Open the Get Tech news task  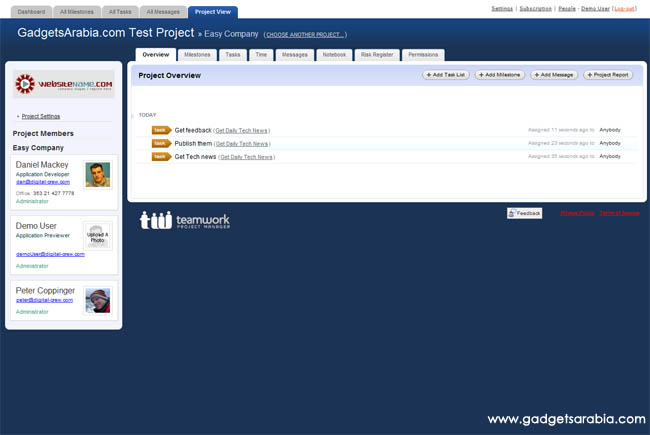point(195,157)
